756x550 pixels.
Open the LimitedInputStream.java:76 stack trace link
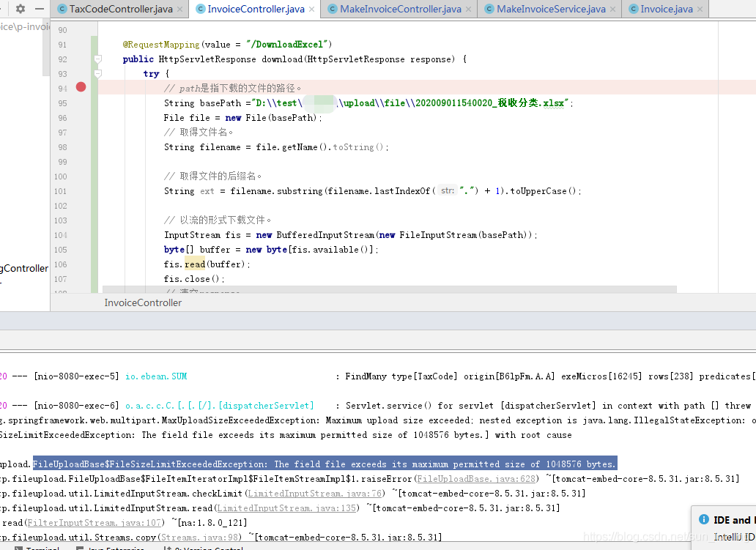(315, 494)
